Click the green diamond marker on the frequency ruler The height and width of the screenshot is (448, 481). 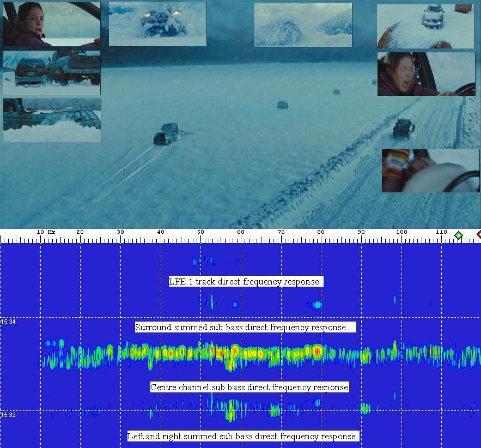pos(459,235)
